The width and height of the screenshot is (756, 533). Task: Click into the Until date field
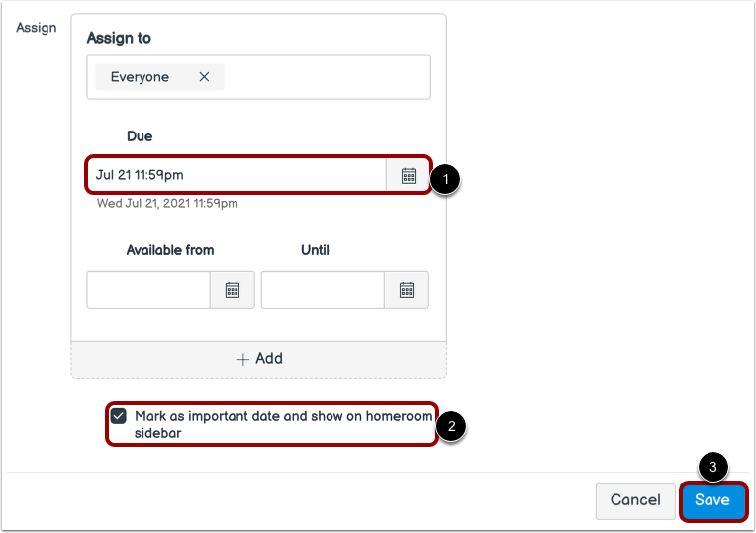tap(323, 290)
